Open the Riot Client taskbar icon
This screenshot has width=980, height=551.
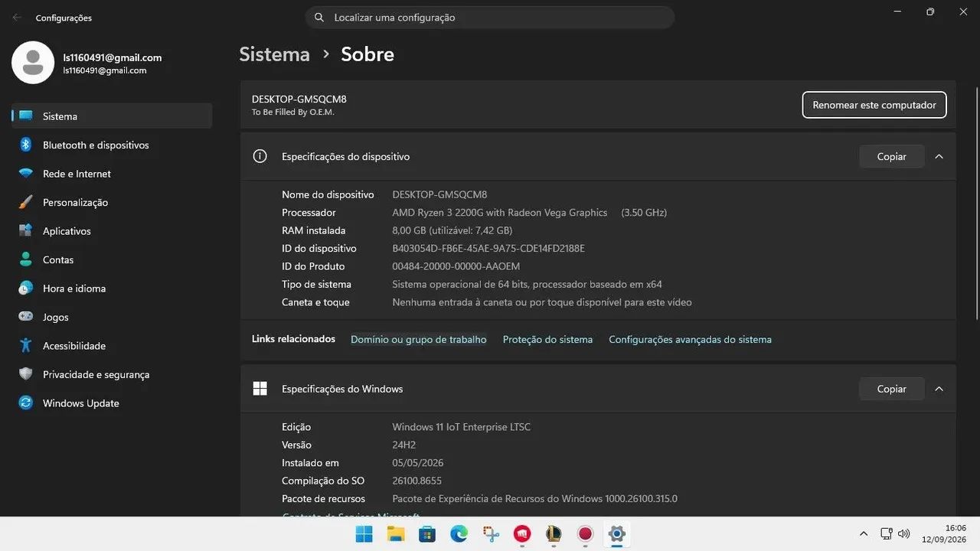[522, 534]
